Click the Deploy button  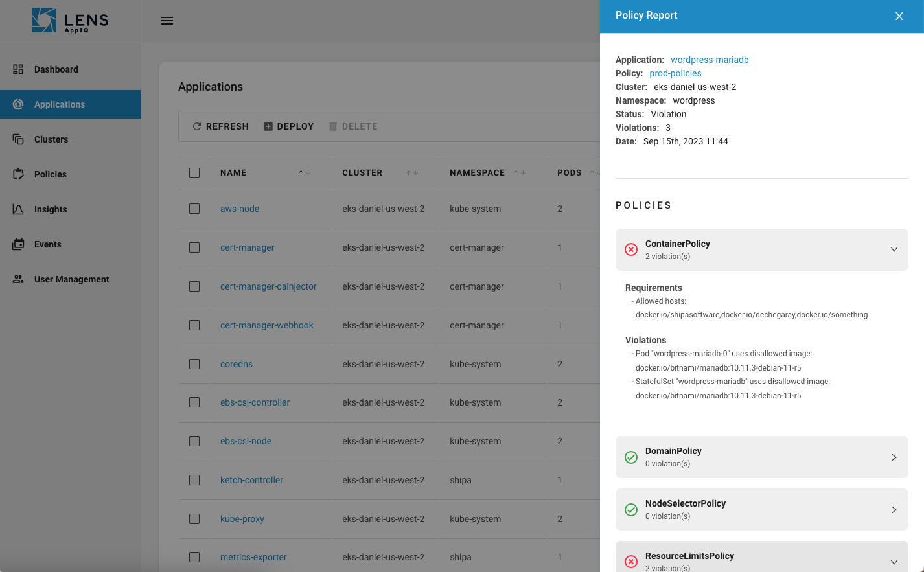click(289, 126)
